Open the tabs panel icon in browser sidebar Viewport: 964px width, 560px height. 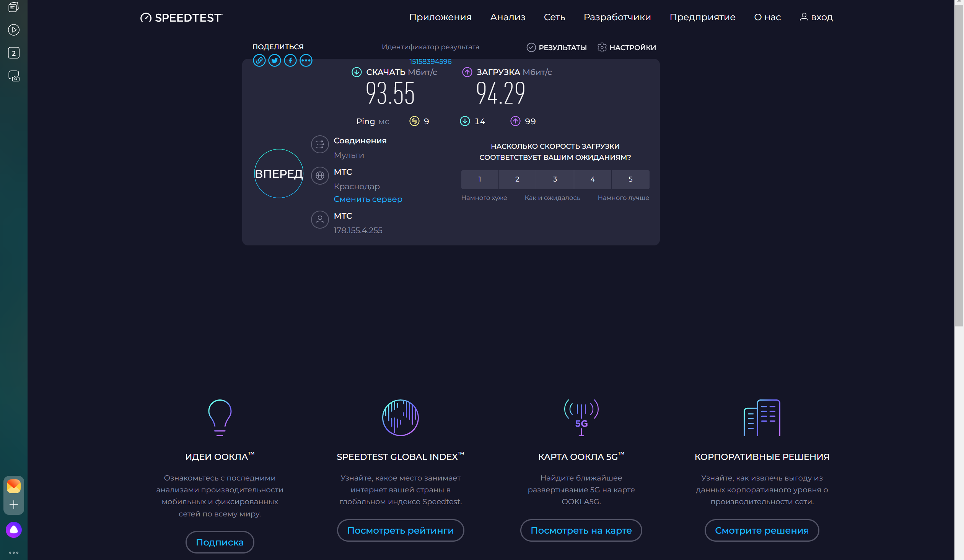(x=14, y=7)
